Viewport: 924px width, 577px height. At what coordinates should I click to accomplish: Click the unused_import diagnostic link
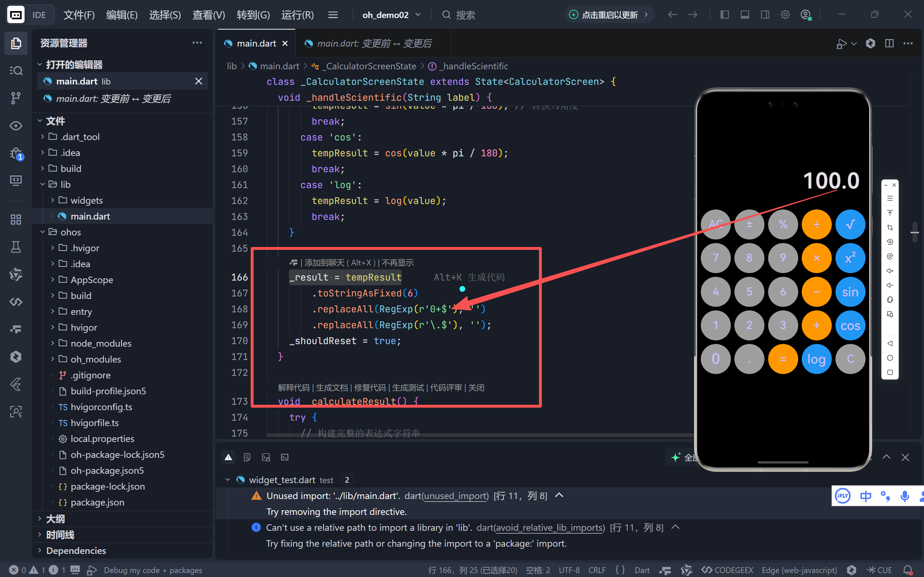coord(456,496)
